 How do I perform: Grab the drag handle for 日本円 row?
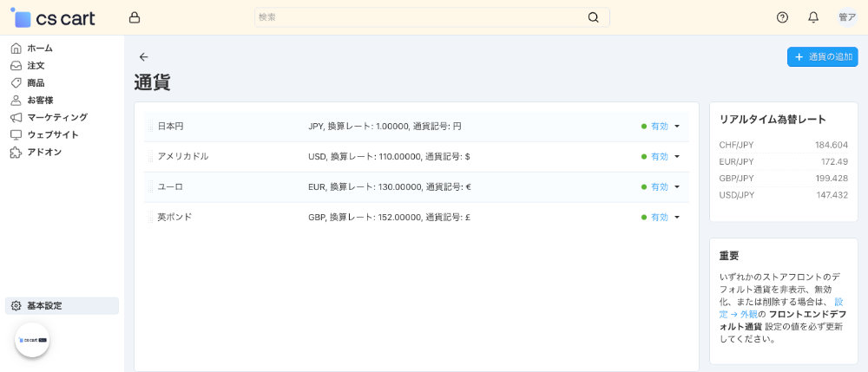[150, 127]
